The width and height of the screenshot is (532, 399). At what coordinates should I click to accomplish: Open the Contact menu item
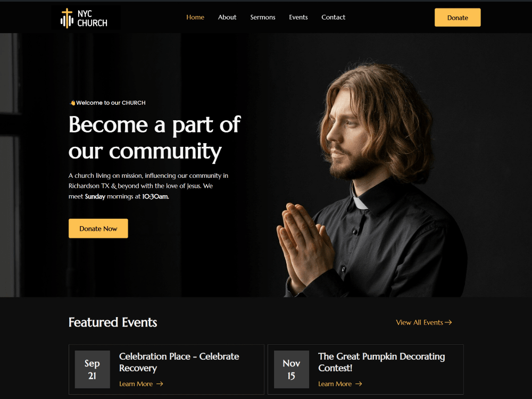(333, 18)
